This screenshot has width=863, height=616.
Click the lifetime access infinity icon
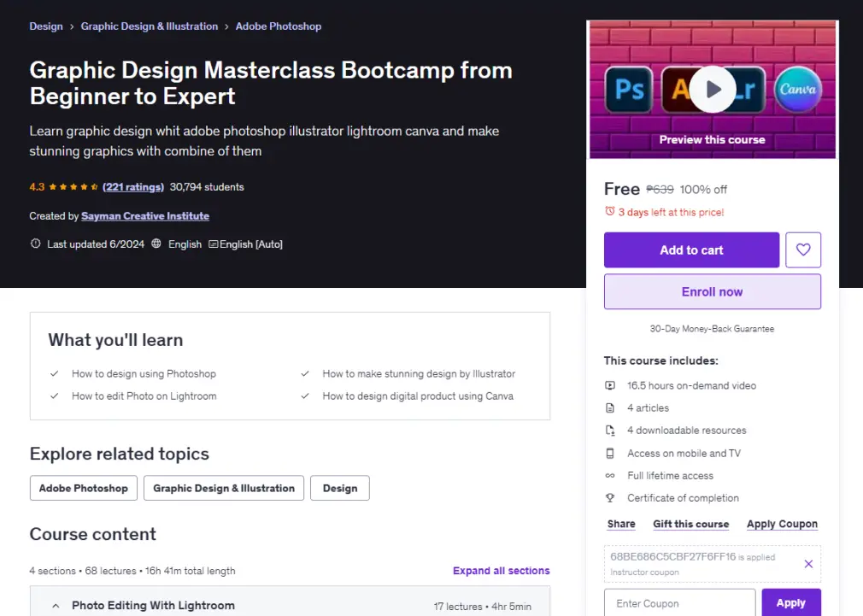[x=610, y=476]
